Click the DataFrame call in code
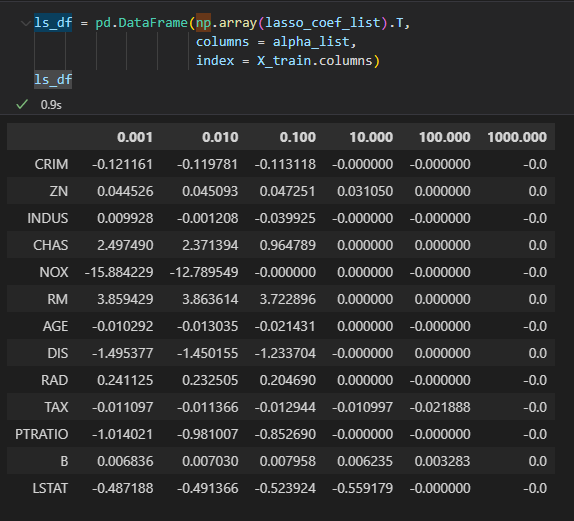The image size is (574, 521). [153, 23]
